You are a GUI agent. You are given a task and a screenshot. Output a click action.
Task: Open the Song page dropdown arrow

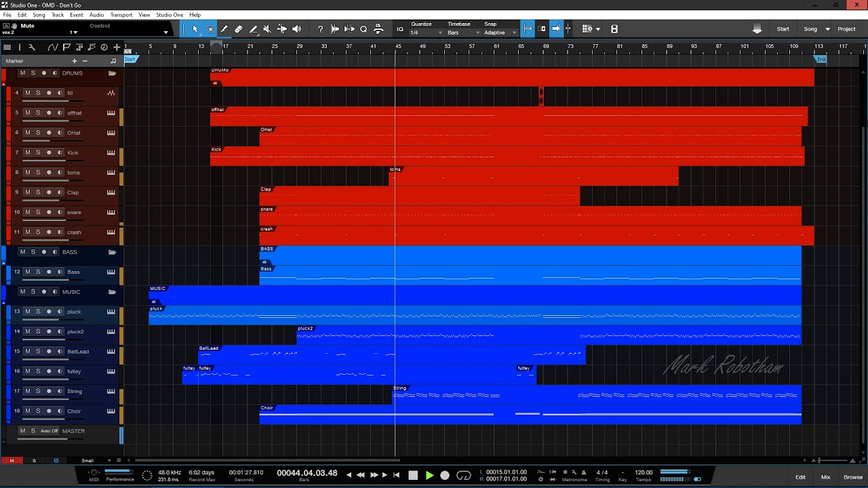(827, 29)
